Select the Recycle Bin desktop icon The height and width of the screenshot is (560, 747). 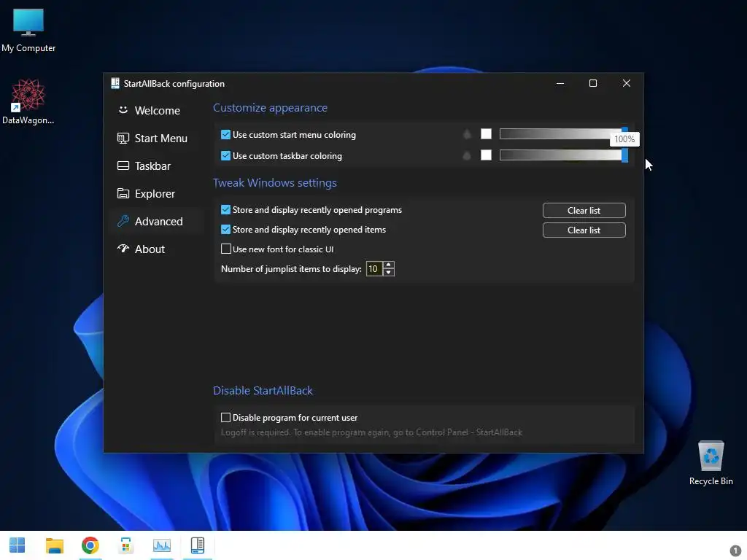(711, 463)
